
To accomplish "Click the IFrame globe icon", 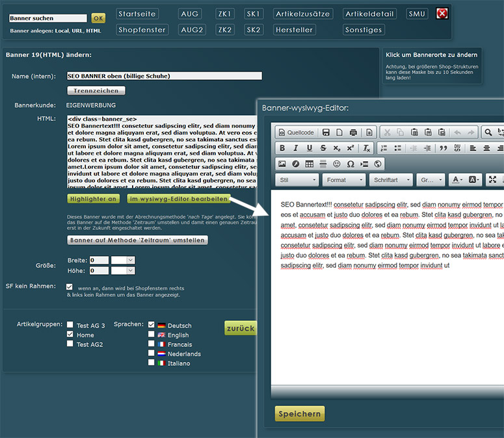I will (x=378, y=164).
